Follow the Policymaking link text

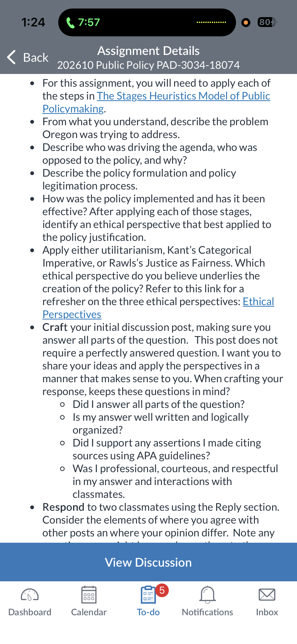click(x=73, y=109)
